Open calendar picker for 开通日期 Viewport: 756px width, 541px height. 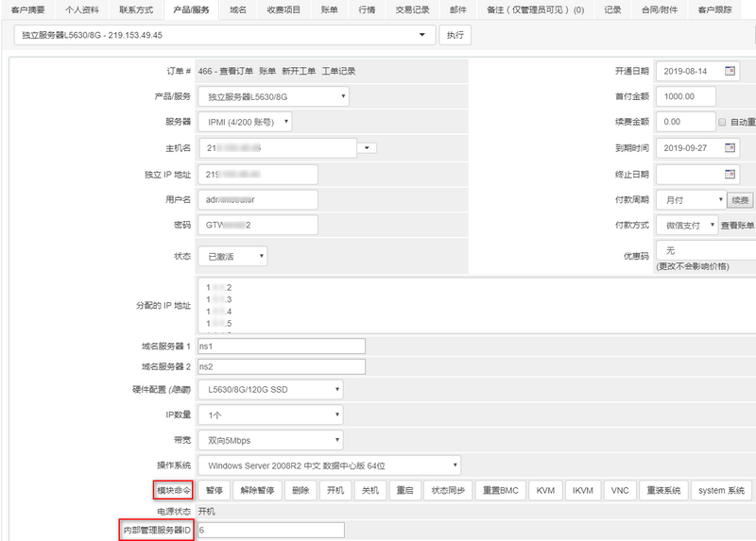[x=730, y=71]
